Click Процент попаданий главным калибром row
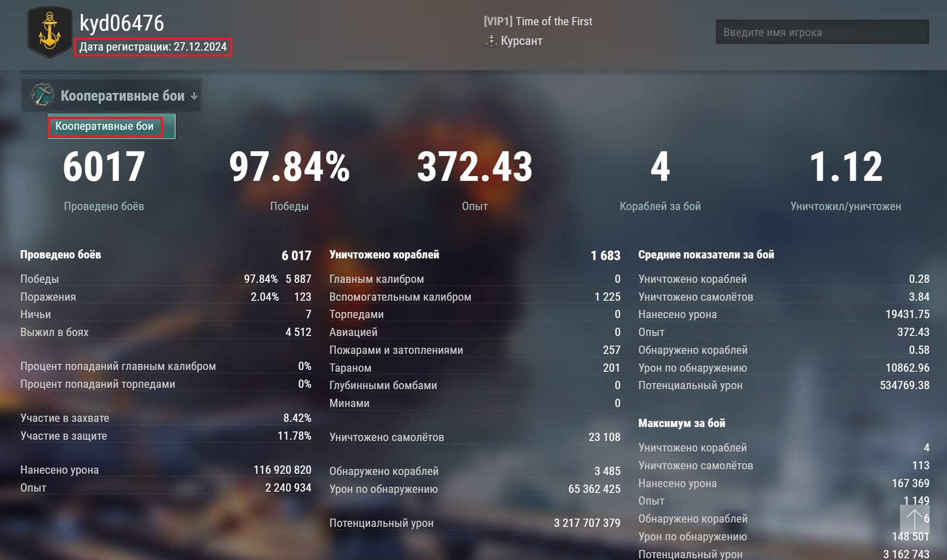This screenshot has height=560, width=947. (166, 366)
